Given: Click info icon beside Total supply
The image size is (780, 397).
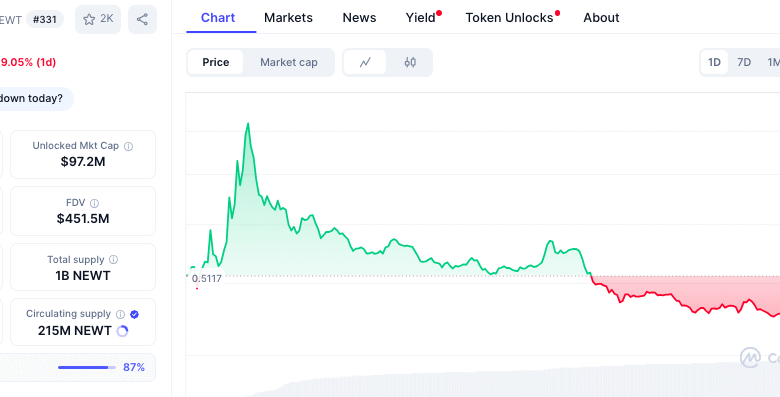Looking at the screenshot, I should point(113,260).
